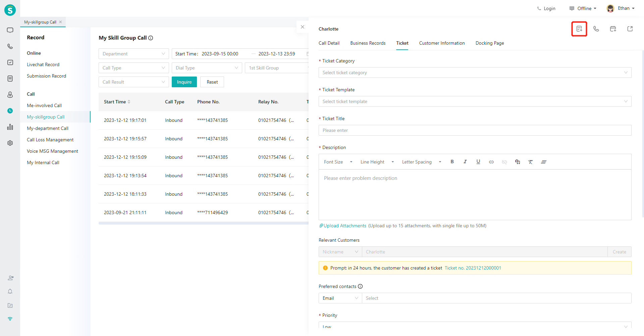Switch to the Docking Page tab
Screen dimensions: 644x336
click(490, 43)
